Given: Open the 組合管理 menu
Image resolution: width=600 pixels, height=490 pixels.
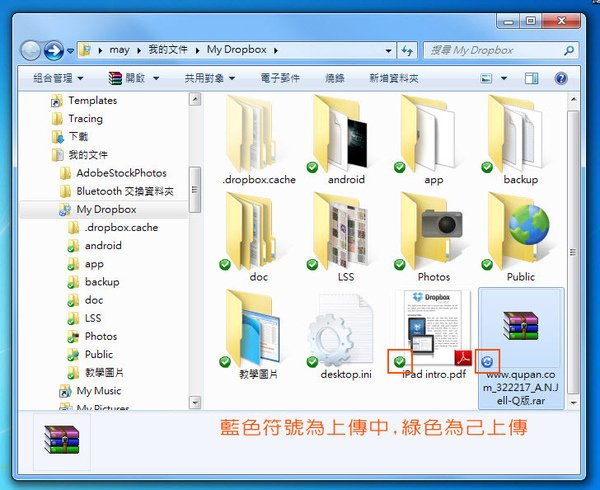Looking at the screenshot, I should (x=58, y=78).
